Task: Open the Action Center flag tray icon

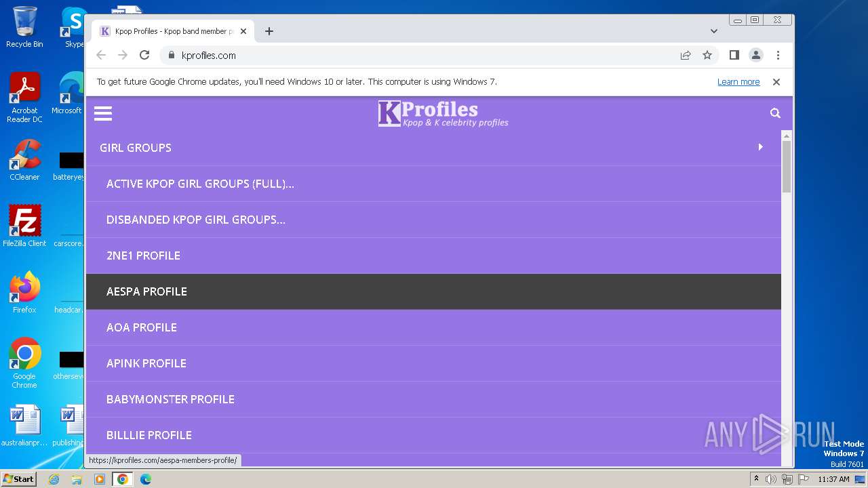Action: click(804, 479)
